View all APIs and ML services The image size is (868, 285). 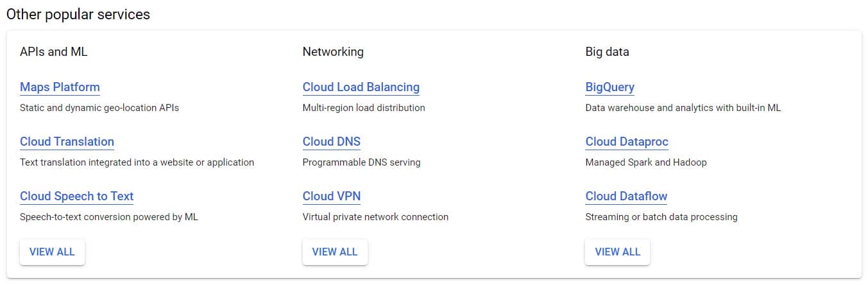(x=52, y=252)
